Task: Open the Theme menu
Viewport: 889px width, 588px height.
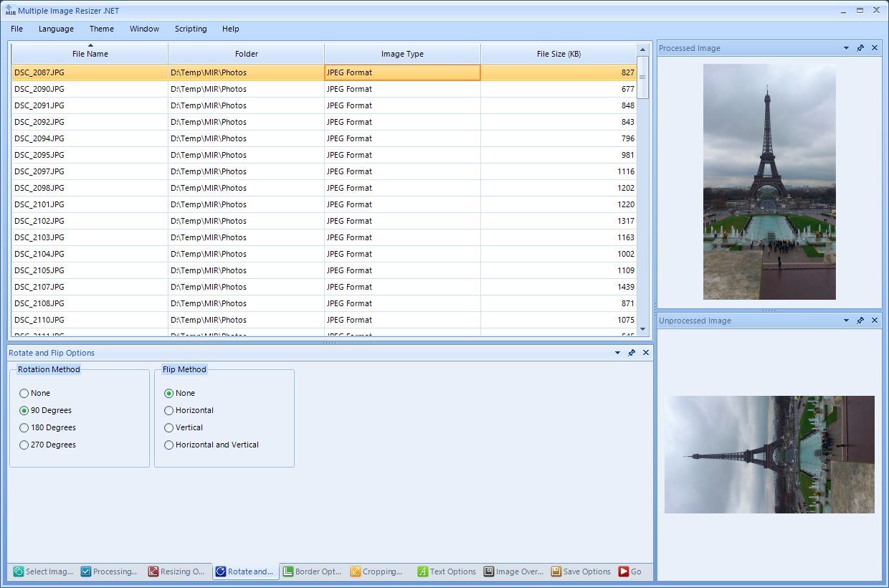Action: tap(101, 29)
